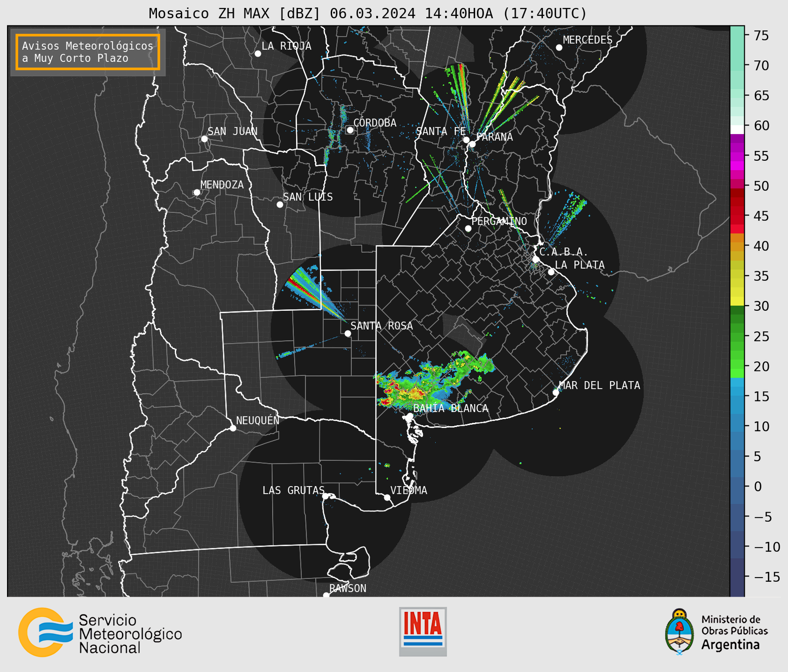788x672 pixels.
Task: Click the MAR DEL PLATA city marker dot
Action: (556, 393)
